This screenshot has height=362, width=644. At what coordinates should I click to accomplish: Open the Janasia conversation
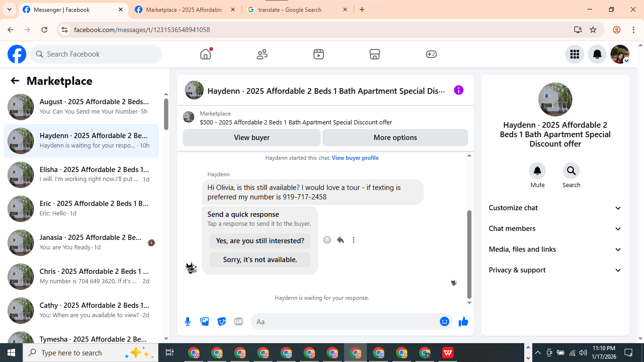[81, 243]
